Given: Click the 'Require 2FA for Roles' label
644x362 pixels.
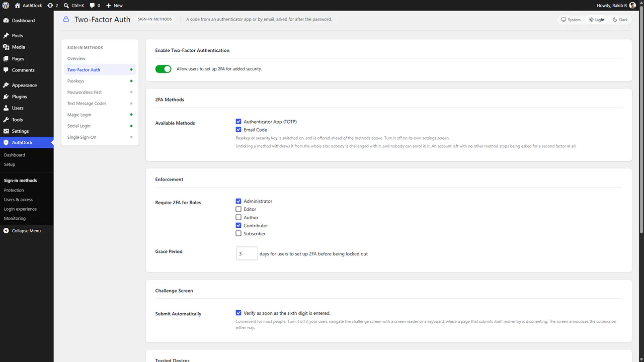Looking at the screenshot, I should [x=178, y=203].
